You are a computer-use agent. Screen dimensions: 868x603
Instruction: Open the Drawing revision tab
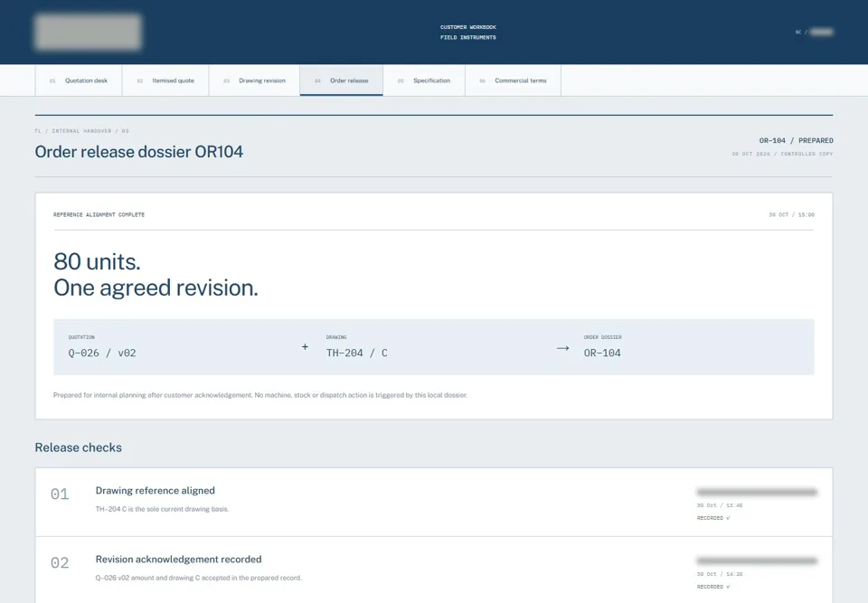pyautogui.click(x=255, y=80)
